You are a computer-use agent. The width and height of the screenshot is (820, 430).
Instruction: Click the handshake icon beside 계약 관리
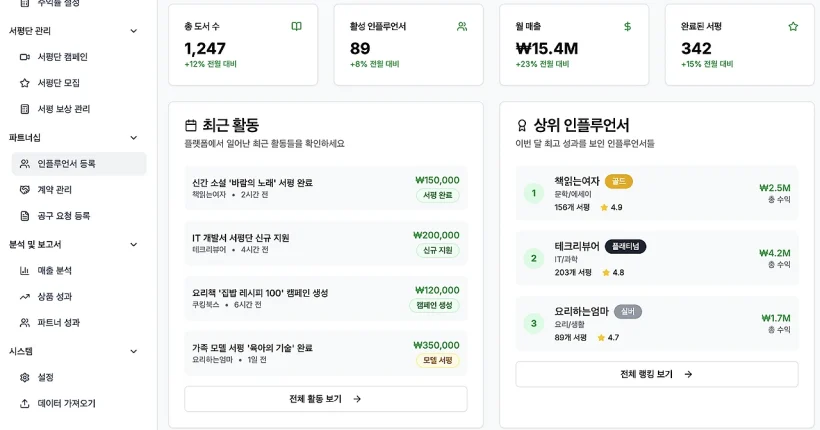click(25, 189)
